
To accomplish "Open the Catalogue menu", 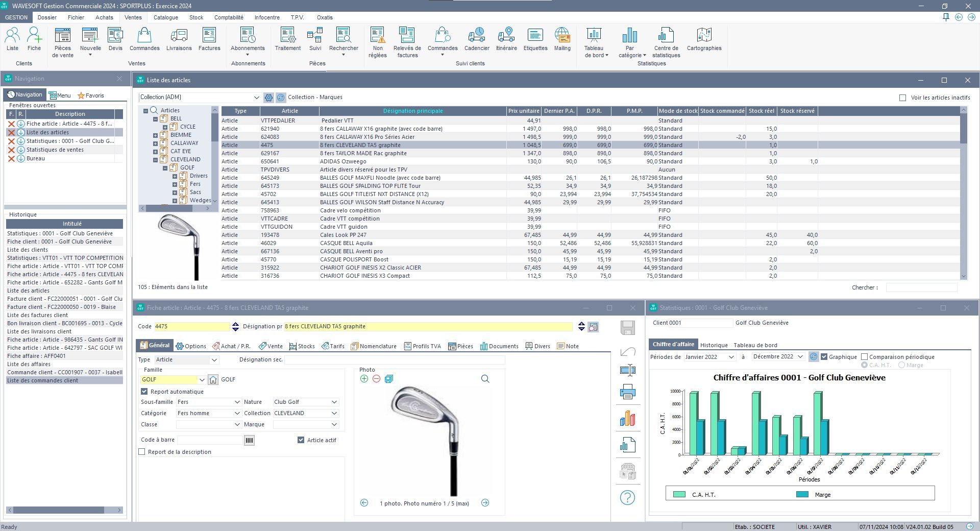I will [166, 17].
